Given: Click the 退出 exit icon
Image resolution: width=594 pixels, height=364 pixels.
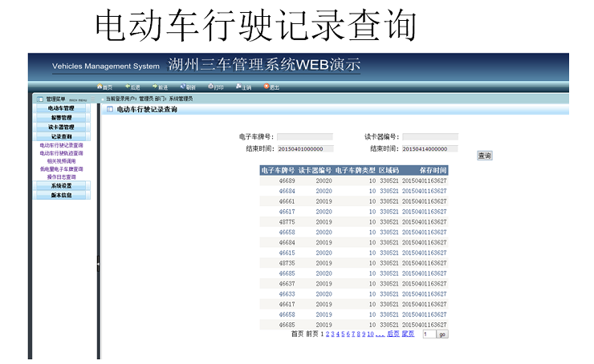Looking at the screenshot, I should [266, 87].
